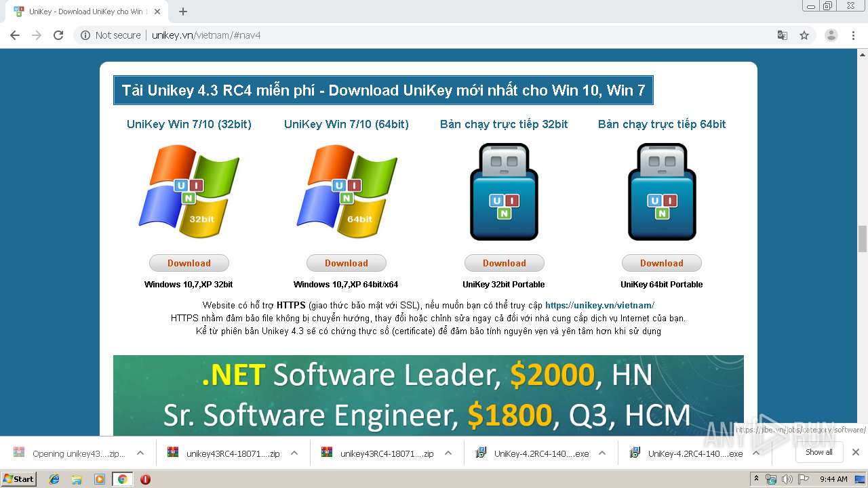Screen dimensions: 868x488
Task: Open the Google Translate page icon
Action: (x=782, y=35)
